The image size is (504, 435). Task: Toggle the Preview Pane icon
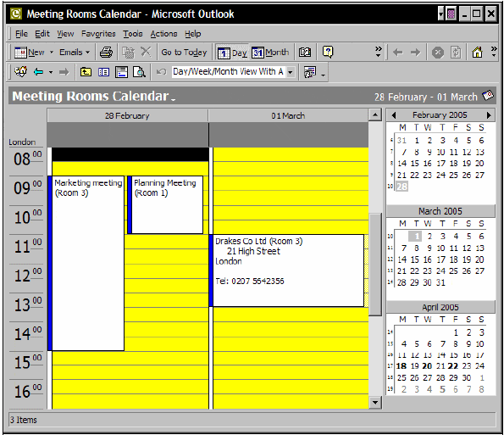point(121,72)
